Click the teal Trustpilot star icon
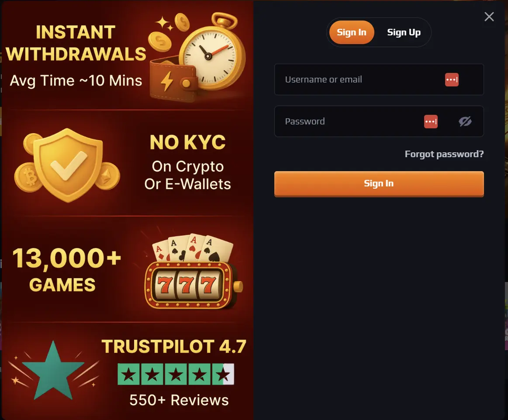The height and width of the screenshot is (420, 508). pyautogui.click(x=52, y=373)
